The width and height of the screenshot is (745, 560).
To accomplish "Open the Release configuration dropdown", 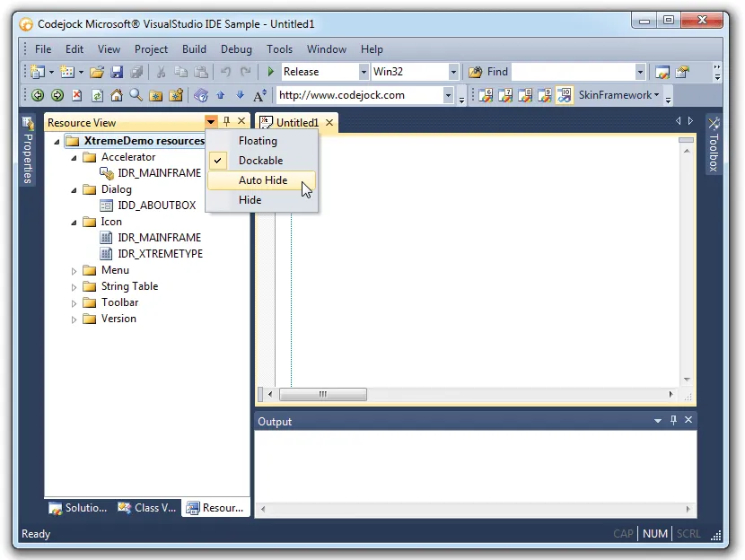I will (x=364, y=72).
